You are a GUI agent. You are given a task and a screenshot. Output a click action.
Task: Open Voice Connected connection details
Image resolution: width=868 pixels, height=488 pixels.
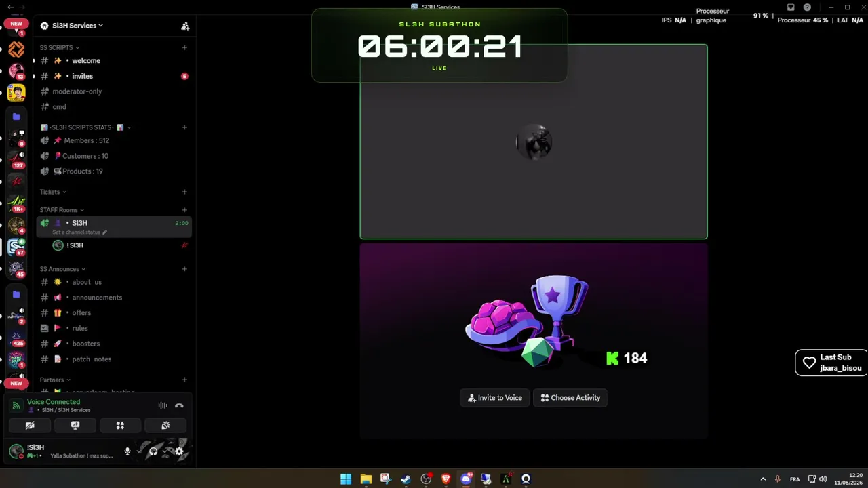click(x=54, y=402)
